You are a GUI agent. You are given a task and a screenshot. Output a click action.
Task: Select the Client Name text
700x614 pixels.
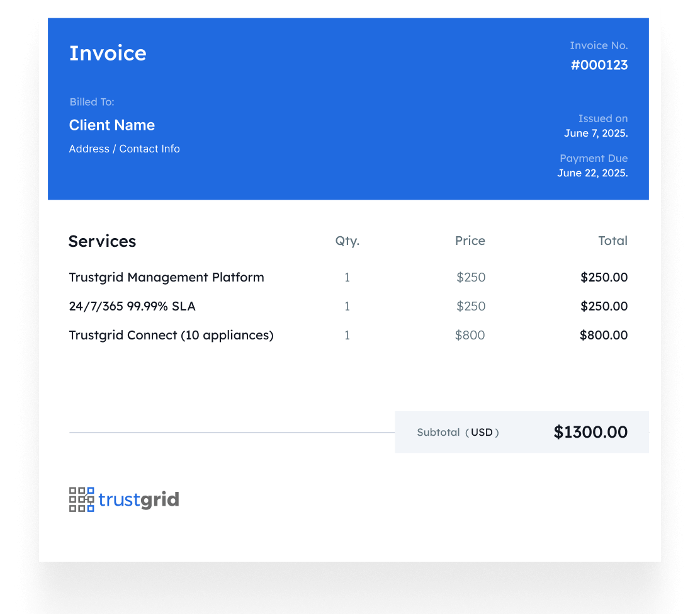112,125
